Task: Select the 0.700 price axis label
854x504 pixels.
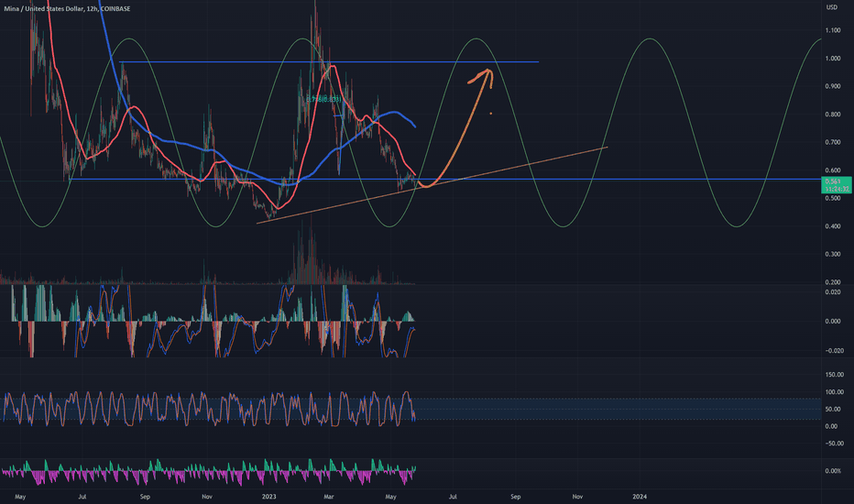Action: pyautogui.click(x=833, y=142)
